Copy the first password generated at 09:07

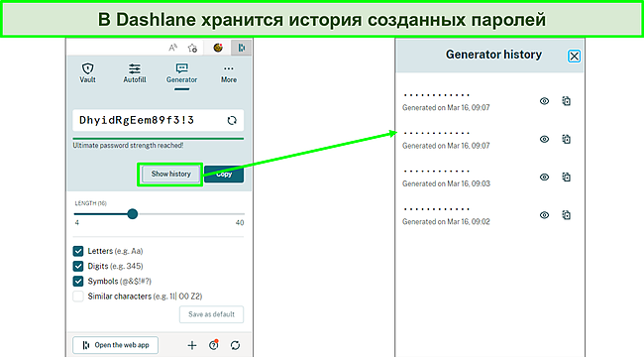pyautogui.click(x=567, y=101)
